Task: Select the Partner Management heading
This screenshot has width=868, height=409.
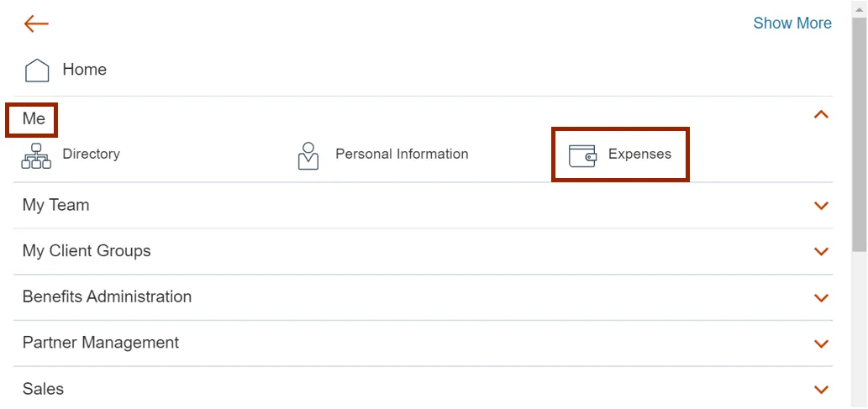Action: pos(101,343)
